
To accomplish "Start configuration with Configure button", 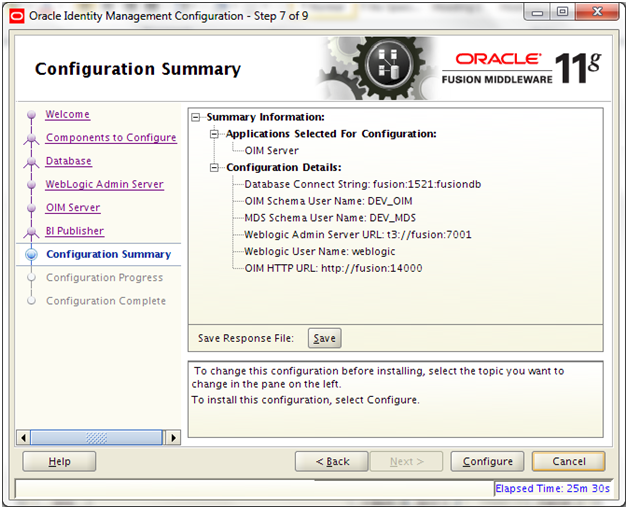I will click(487, 462).
